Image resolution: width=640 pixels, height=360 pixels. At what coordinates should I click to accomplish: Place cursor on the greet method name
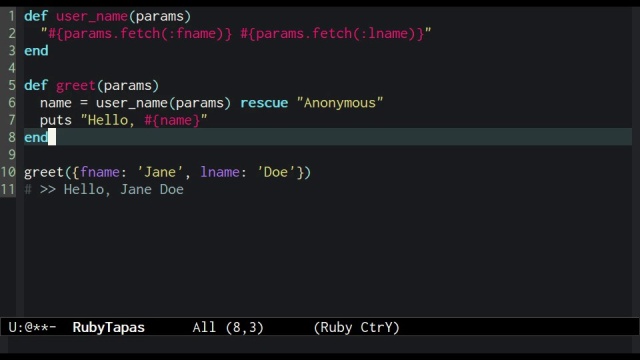point(76,85)
